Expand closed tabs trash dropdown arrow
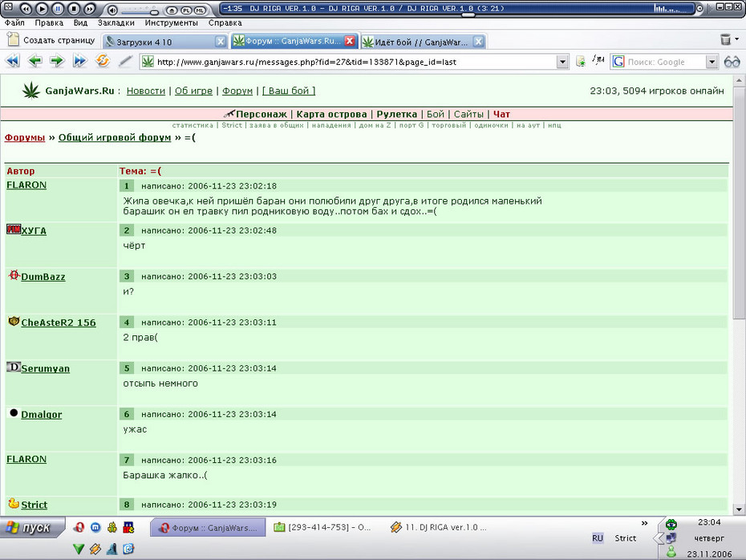Viewport: 746px width, 560px height. pos(737,39)
